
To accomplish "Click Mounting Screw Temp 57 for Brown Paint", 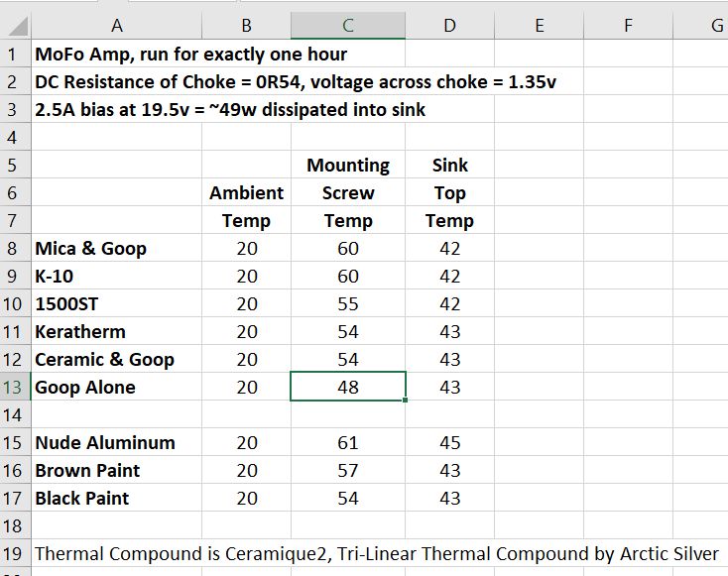I will tap(348, 471).
